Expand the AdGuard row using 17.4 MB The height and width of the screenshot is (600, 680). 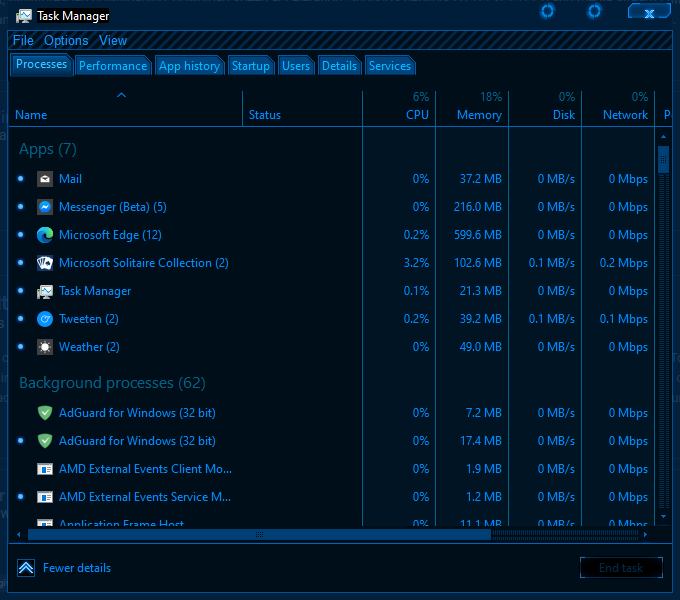coord(20,441)
